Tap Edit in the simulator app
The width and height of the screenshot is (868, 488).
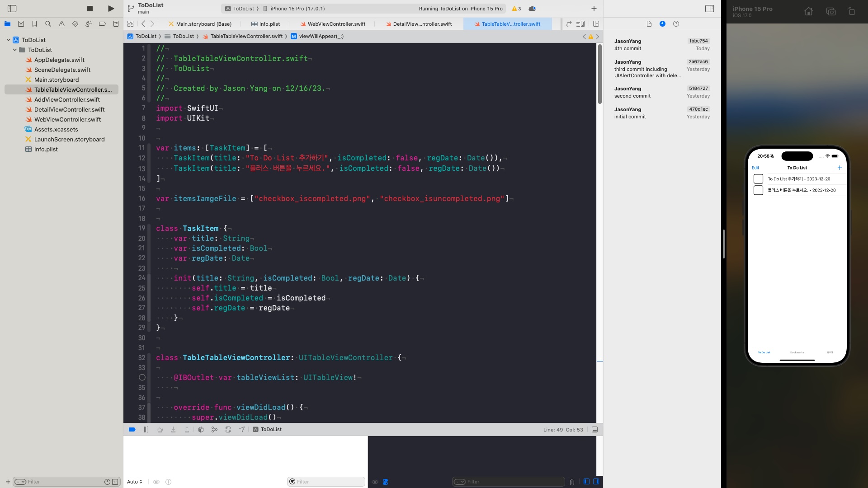click(x=755, y=168)
